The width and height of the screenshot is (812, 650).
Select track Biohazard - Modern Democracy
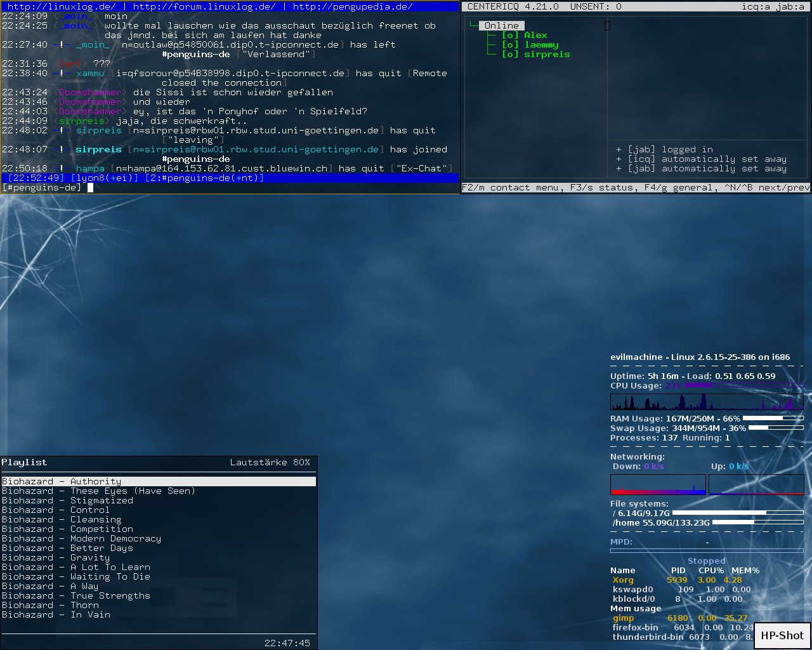(x=81, y=539)
